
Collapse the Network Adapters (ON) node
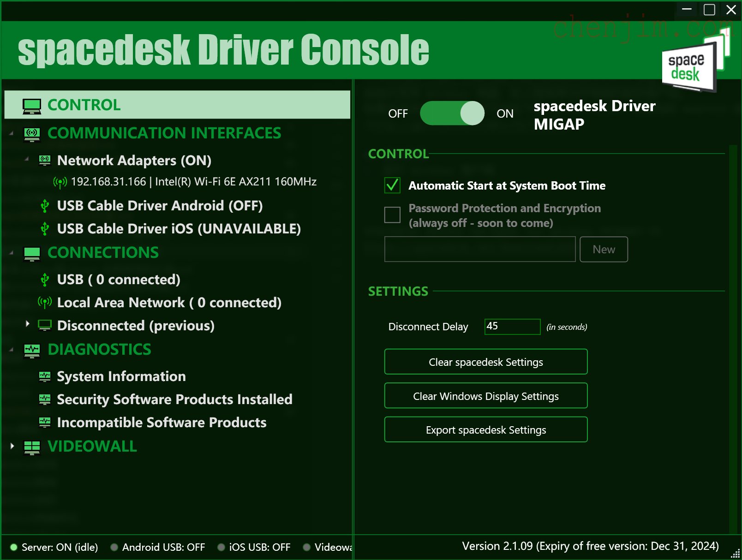27,159
